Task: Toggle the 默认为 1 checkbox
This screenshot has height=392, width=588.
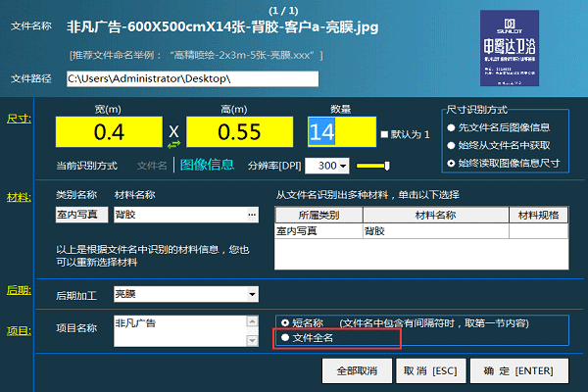Action: (x=384, y=134)
